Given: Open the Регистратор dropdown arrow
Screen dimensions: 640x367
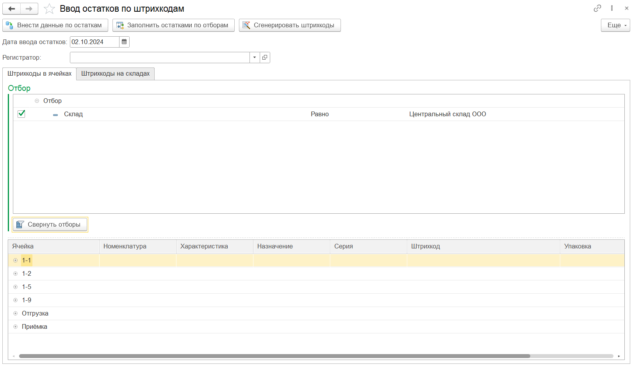Looking at the screenshot, I should point(254,58).
